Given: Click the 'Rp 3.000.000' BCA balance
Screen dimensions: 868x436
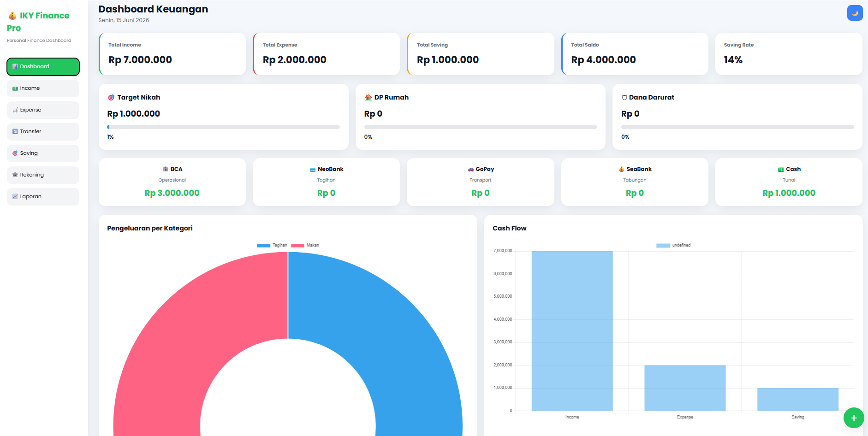Looking at the screenshot, I should (x=172, y=193).
